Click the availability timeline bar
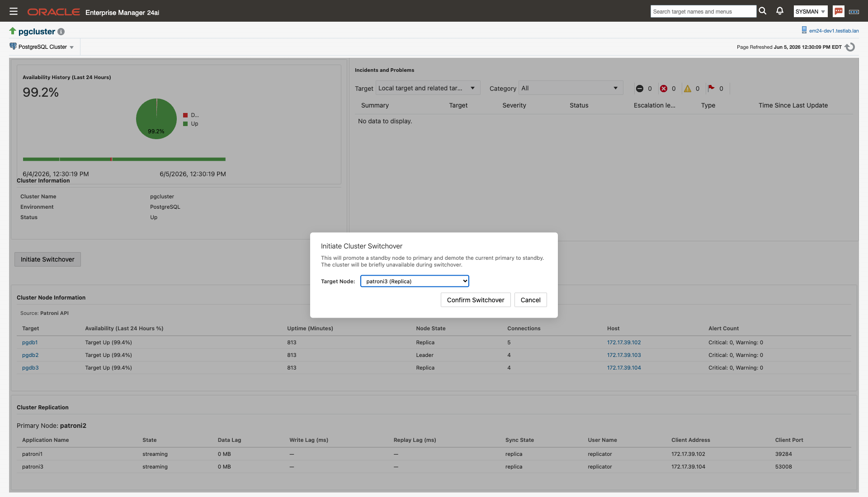The image size is (868, 497). 124,159
